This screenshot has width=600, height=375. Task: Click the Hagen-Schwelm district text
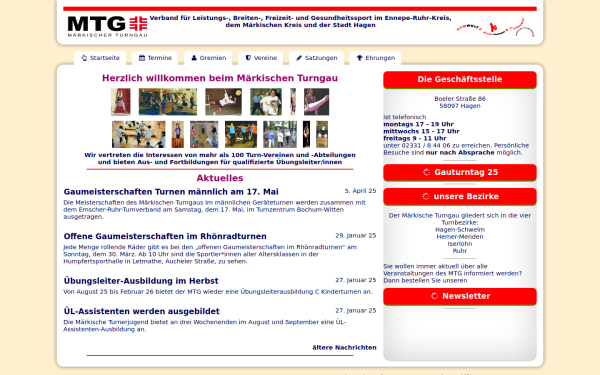(x=460, y=230)
